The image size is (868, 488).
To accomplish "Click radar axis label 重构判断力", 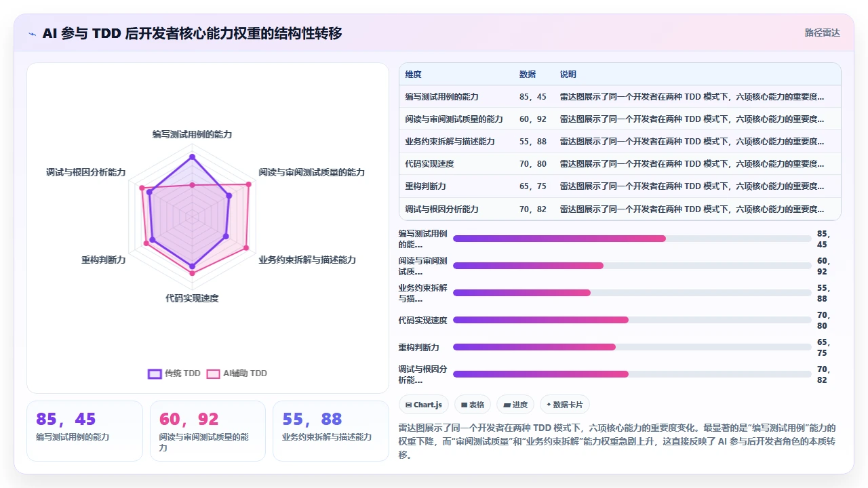I will click(x=104, y=260).
